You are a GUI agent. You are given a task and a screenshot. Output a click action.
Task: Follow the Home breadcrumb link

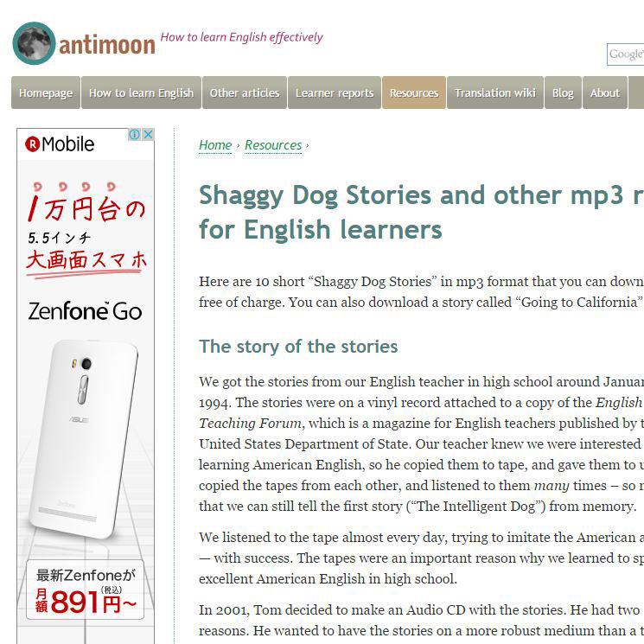pyautogui.click(x=215, y=145)
